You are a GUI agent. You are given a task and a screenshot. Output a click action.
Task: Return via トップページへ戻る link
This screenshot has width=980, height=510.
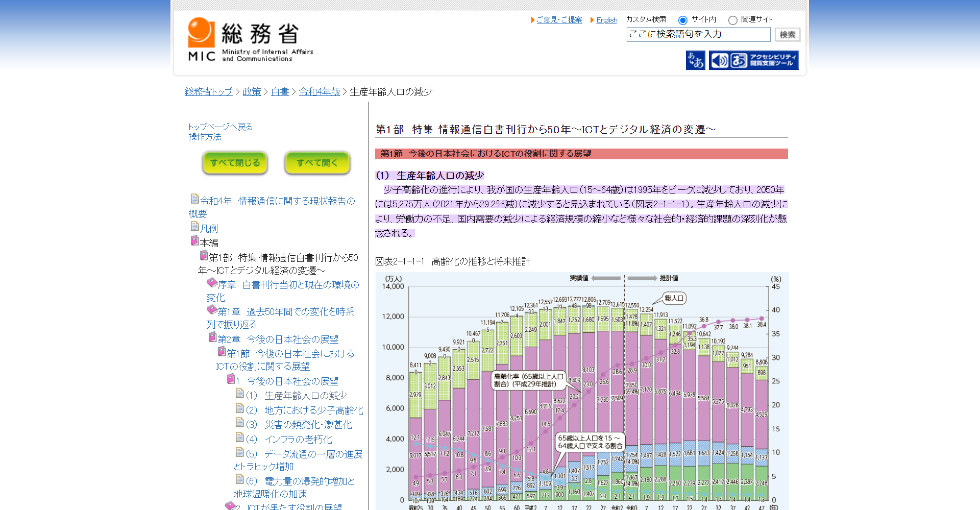click(x=220, y=126)
